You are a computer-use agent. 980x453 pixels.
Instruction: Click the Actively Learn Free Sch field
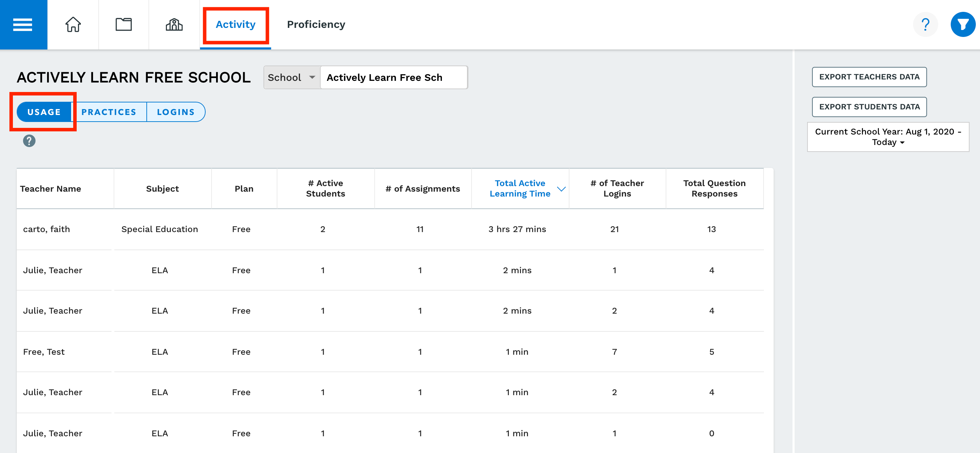(x=394, y=78)
